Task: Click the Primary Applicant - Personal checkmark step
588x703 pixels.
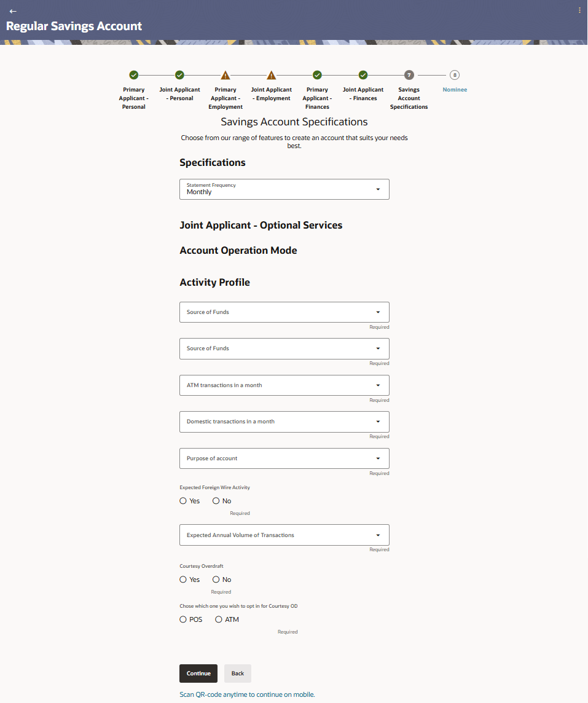Action: (x=133, y=75)
